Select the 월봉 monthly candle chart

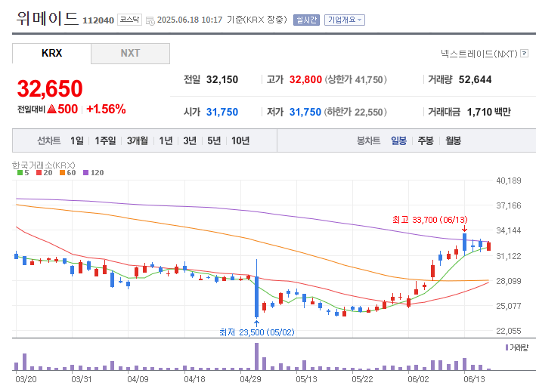point(453,140)
